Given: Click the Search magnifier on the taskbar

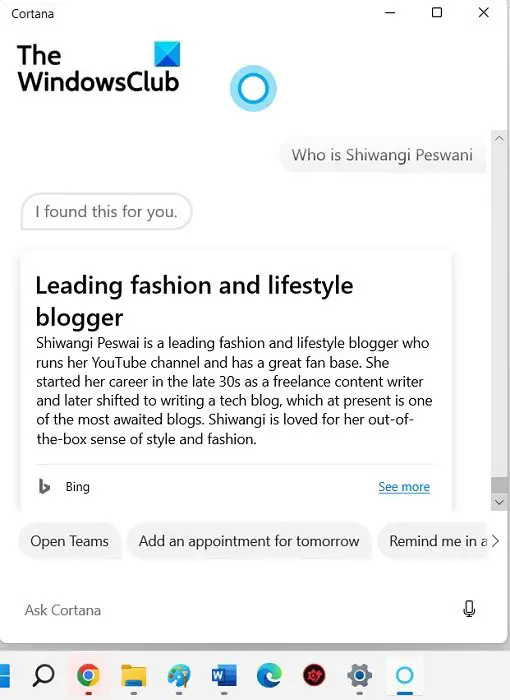Looking at the screenshot, I should (x=43, y=675).
